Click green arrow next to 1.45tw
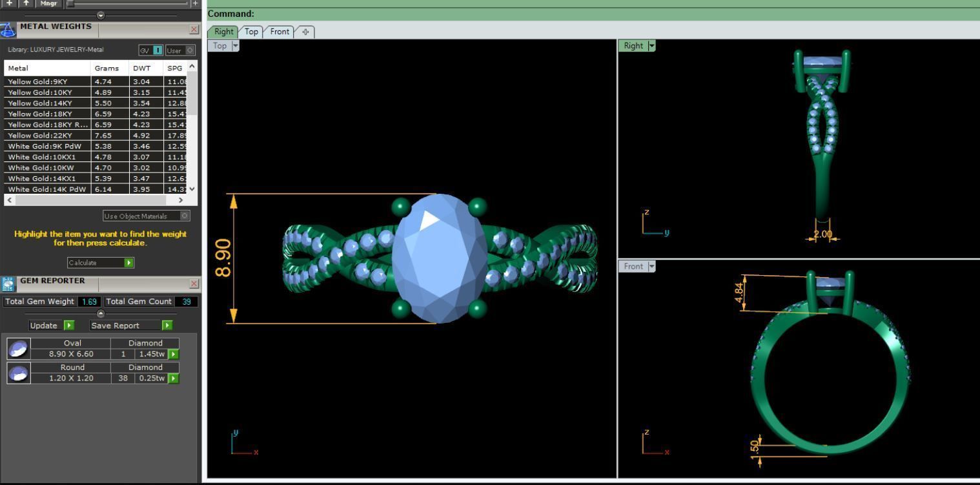 [173, 354]
